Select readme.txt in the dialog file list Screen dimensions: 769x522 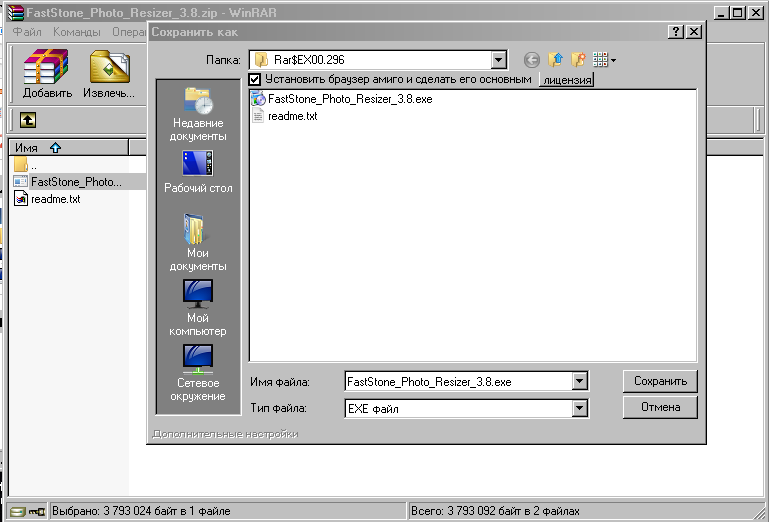(x=284, y=116)
